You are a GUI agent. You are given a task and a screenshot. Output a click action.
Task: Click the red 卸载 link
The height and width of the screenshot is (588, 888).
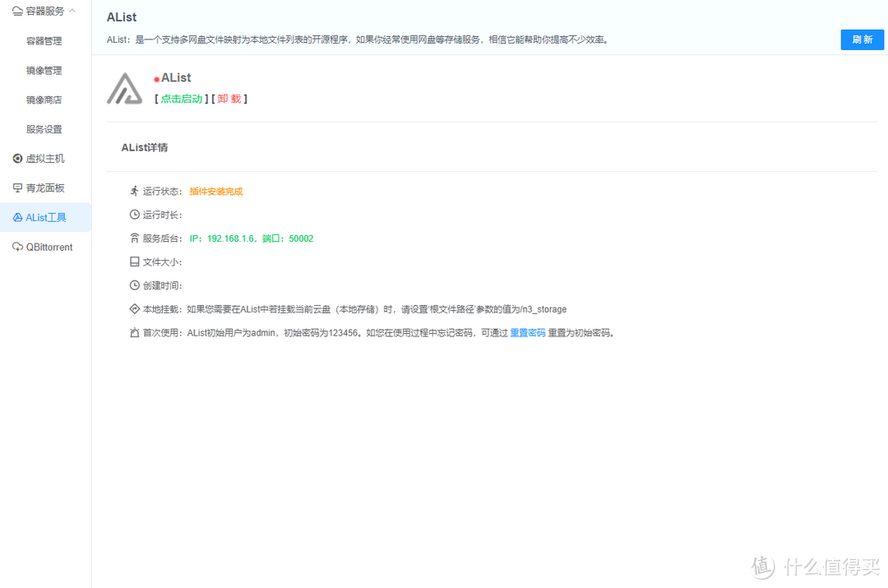coord(229,99)
